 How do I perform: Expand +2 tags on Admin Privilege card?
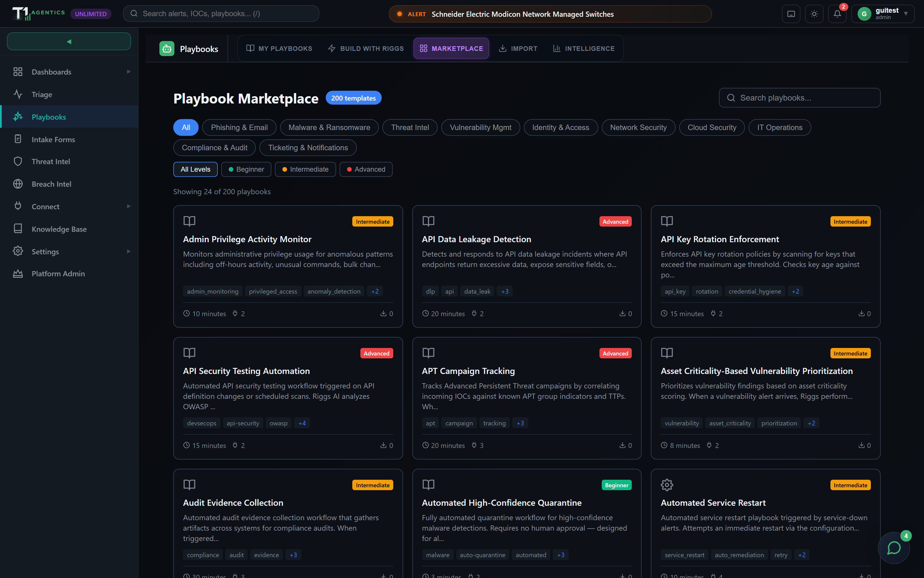[375, 291]
